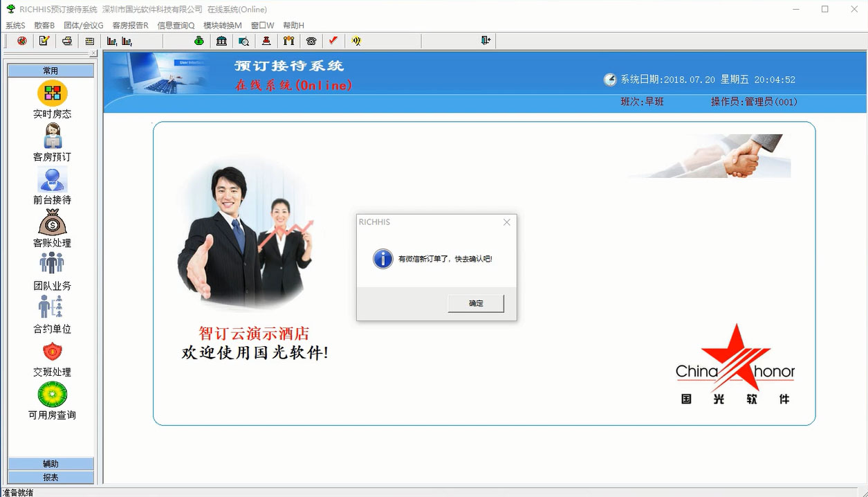The height and width of the screenshot is (497, 868).
Task: Collapse the 常用 sidebar section header
Action: [x=50, y=71]
